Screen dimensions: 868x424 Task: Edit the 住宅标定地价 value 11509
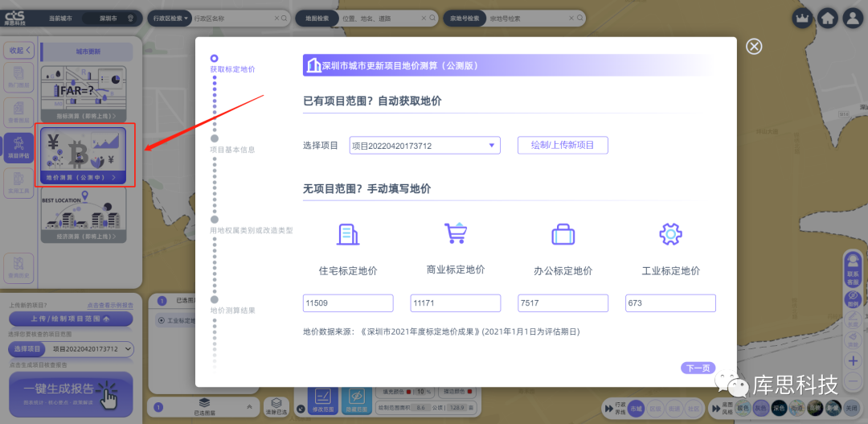tap(348, 303)
